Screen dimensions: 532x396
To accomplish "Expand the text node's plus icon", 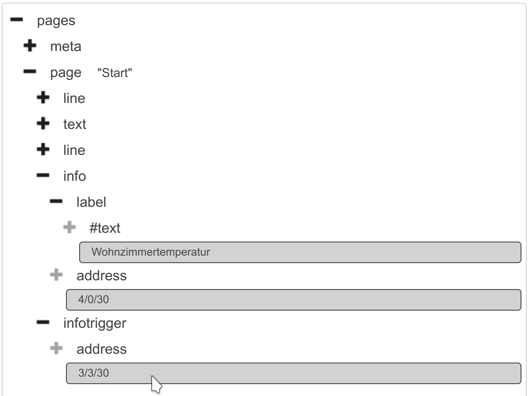I will [43, 124].
